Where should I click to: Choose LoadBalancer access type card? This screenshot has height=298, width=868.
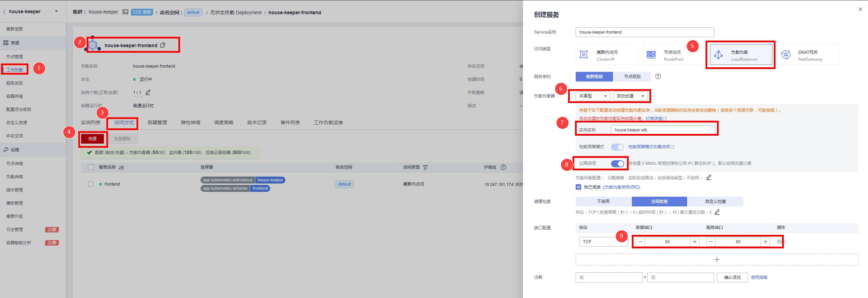pyautogui.click(x=741, y=54)
